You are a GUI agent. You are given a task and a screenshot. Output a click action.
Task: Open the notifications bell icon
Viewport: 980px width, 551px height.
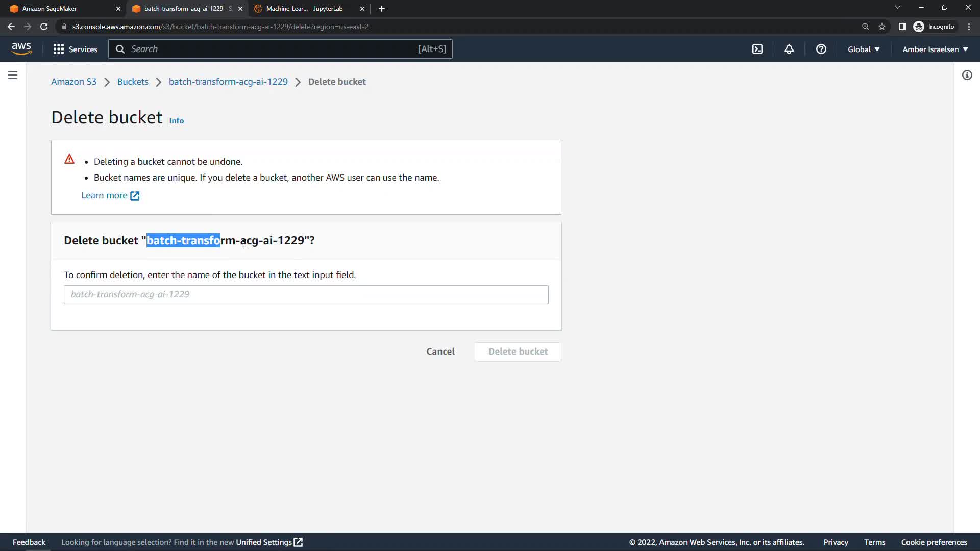(x=789, y=49)
